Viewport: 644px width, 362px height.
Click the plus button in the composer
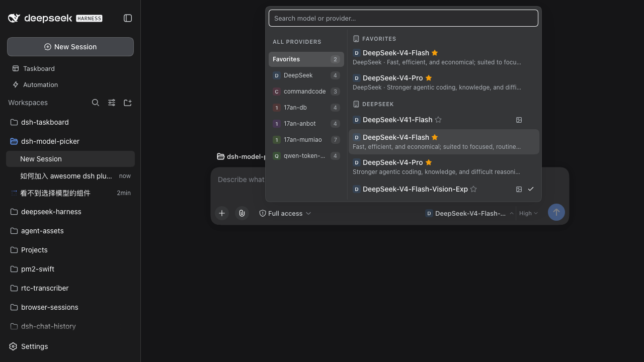[222, 213]
